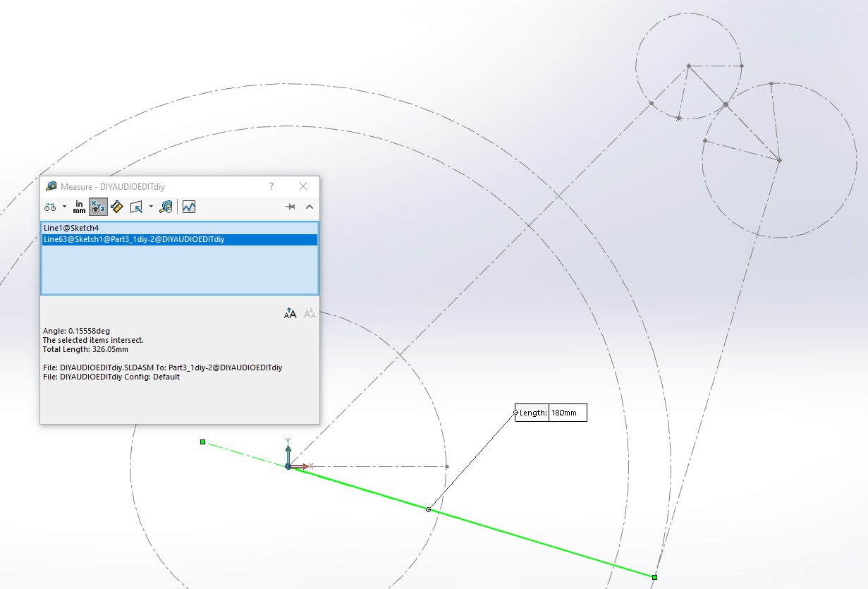The width and height of the screenshot is (868, 589).
Task: Open the Projected On dropdown arrow
Action: tap(150, 207)
